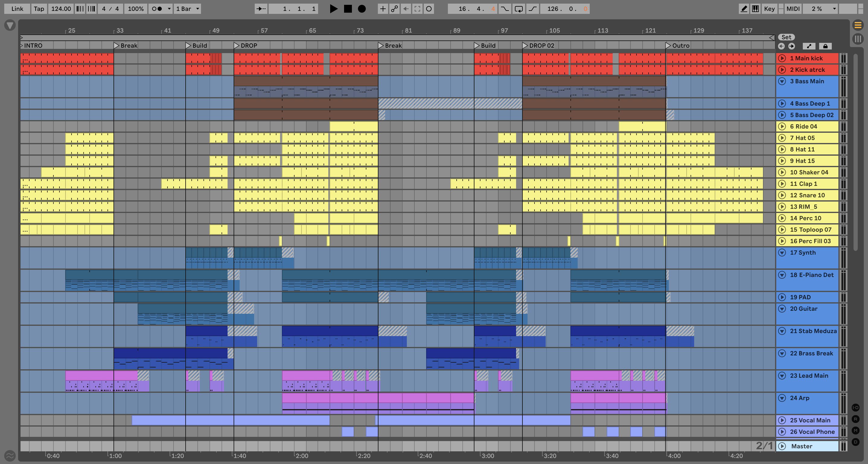The image size is (868, 464).
Task: Toggle the Arrangement Loop switch
Action: point(519,9)
